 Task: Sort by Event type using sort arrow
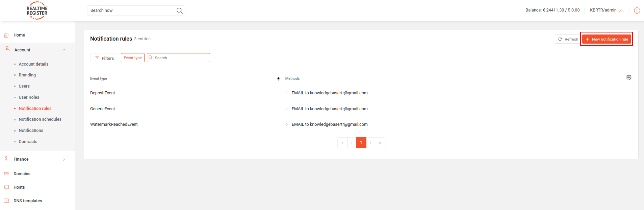pos(278,79)
